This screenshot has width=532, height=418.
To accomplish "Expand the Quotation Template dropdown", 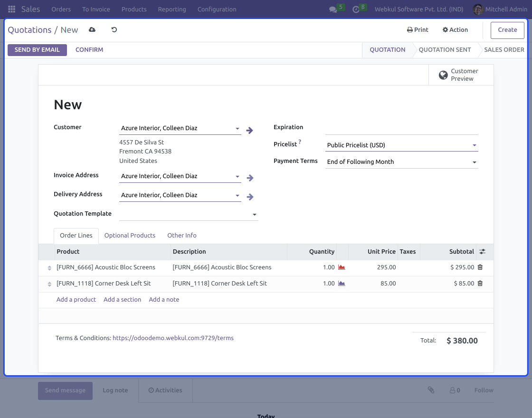I will [255, 214].
